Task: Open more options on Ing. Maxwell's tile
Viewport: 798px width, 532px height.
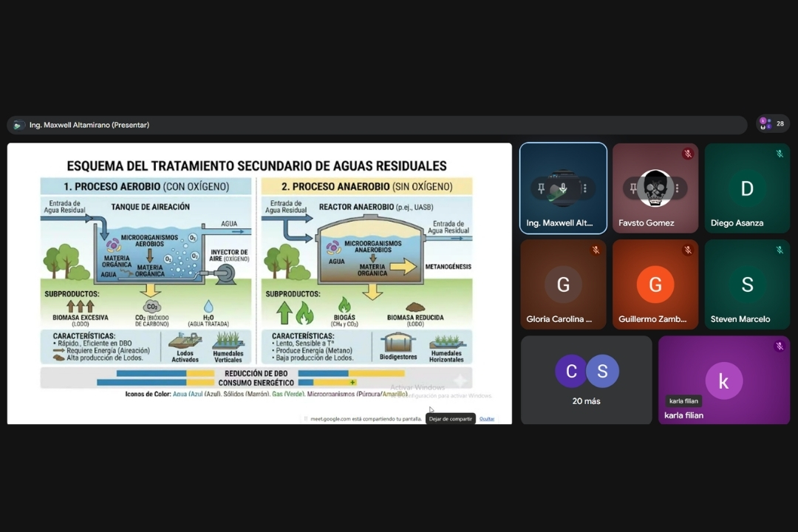Action: pyautogui.click(x=584, y=188)
